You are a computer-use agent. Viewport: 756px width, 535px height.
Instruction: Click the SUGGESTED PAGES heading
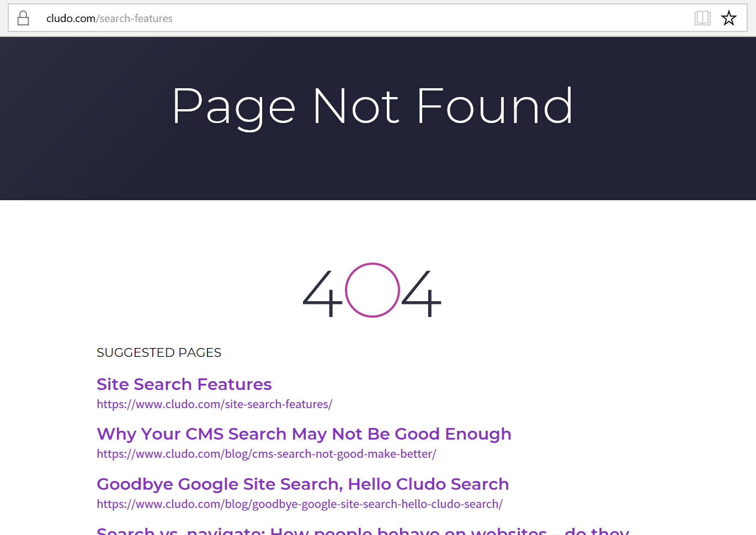(x=159, y=352)
